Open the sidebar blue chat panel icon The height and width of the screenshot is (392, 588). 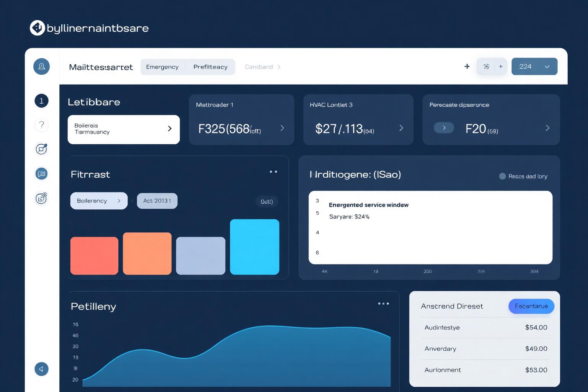[x=41, y=174]
